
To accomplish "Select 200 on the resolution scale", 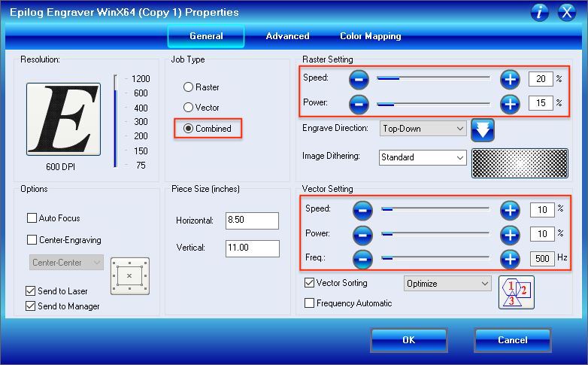I will [x=141, y=136].
